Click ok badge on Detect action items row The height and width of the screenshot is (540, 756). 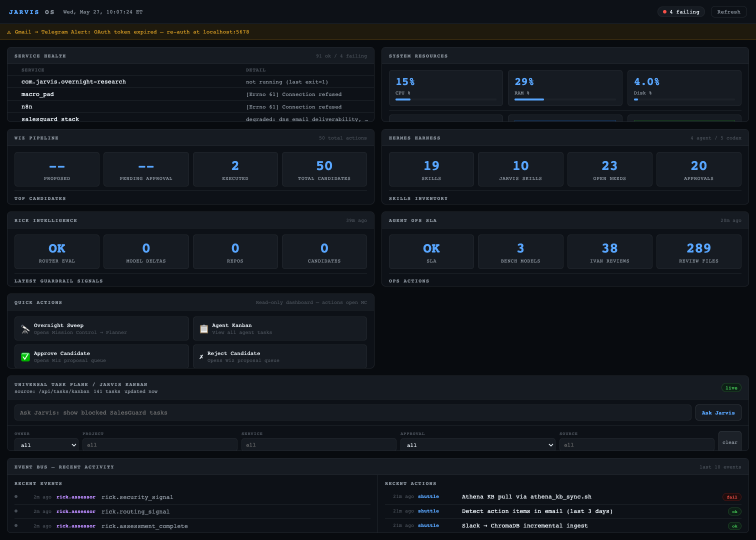coord(734,511)
